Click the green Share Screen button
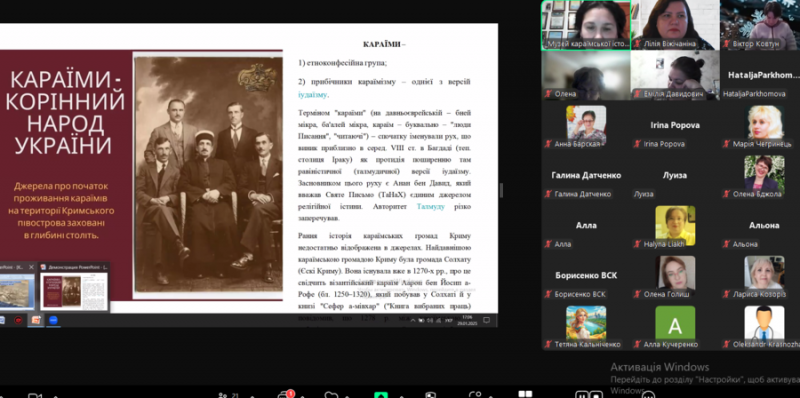This screenshot has width=800, height=398. (x=381, y=395)
